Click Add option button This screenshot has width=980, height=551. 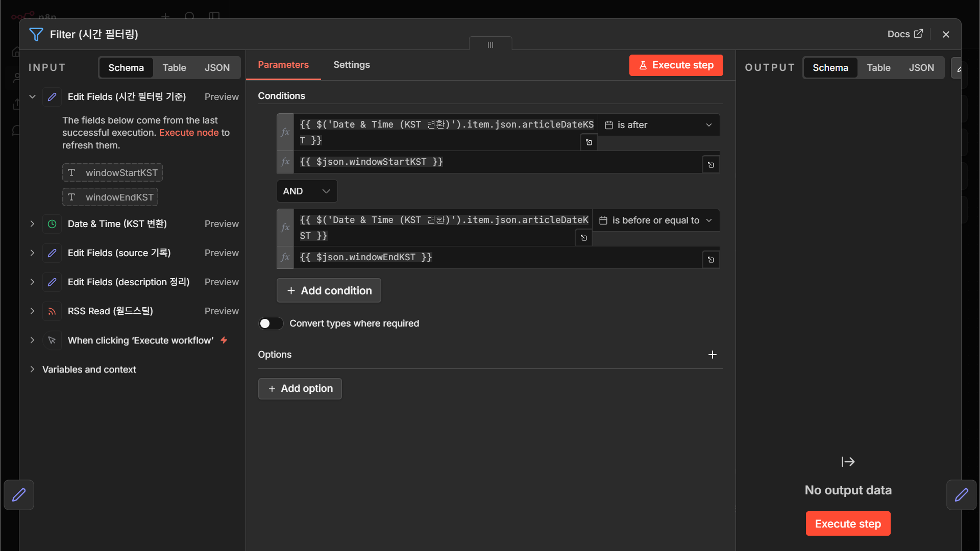300,389
